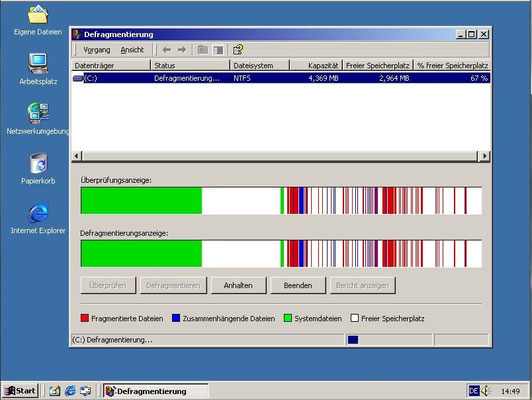Sort by the Kapazität column header
Image resolution: width=532 pixels, height=400 pixels.
[x=316, y=65]
